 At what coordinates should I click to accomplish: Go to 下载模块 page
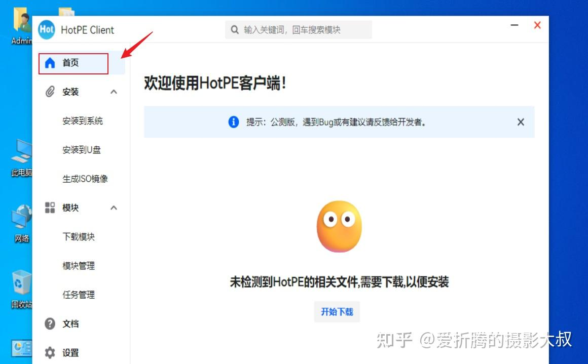coord(79,236)
